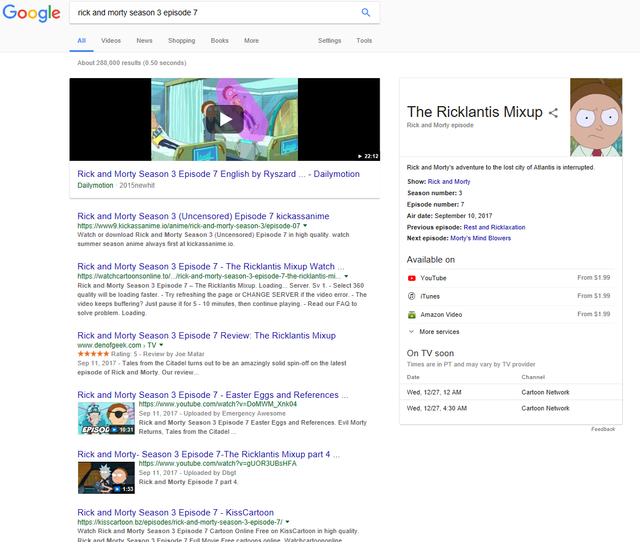
Task: Share The Ricklantis Mixup panel
Action: 553,113
